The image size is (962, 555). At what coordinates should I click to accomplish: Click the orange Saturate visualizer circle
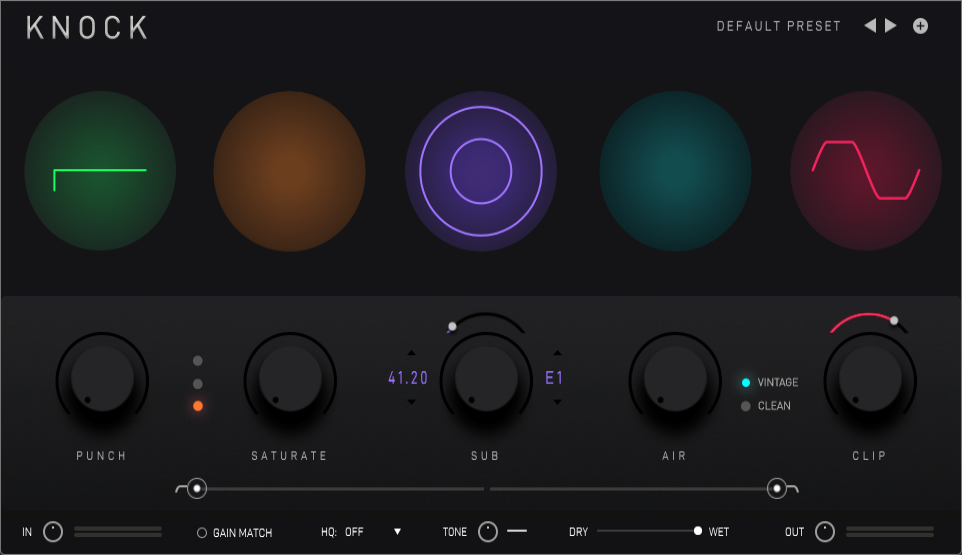[289, 174]
